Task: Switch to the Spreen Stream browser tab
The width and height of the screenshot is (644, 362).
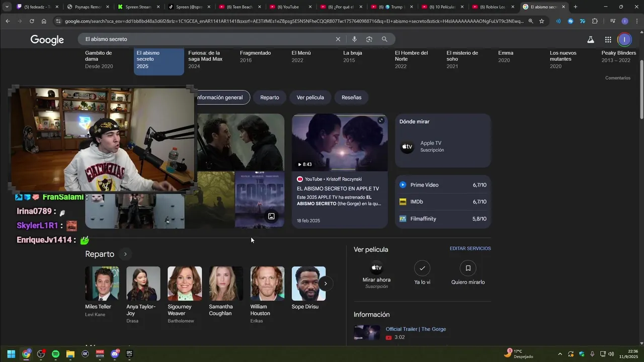Action: pos(138,7)
